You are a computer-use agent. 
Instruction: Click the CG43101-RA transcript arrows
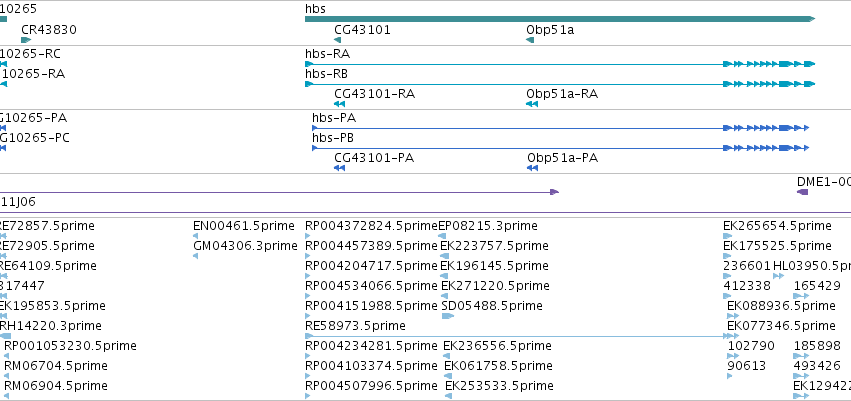coord(340,104)
